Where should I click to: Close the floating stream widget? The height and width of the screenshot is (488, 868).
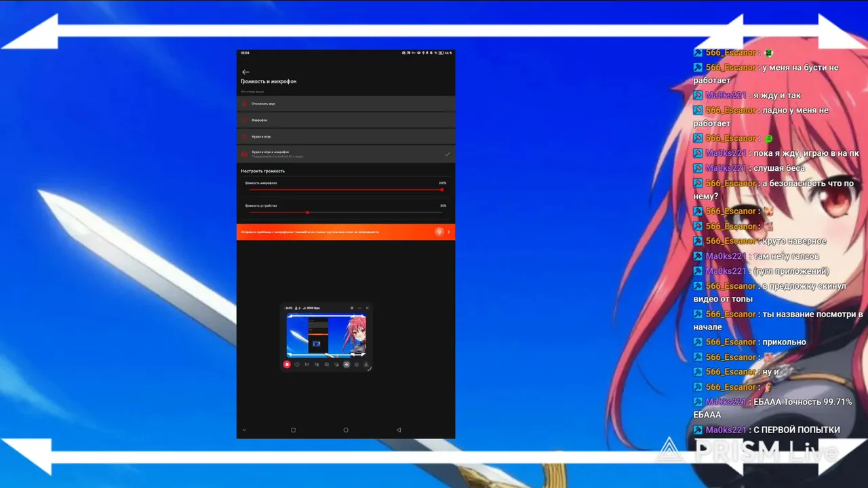[368, 308]
